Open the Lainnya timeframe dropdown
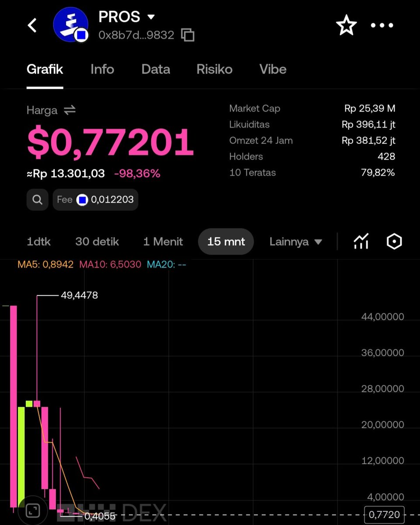The width and height of the screenshot is (420, 525). 296,241
